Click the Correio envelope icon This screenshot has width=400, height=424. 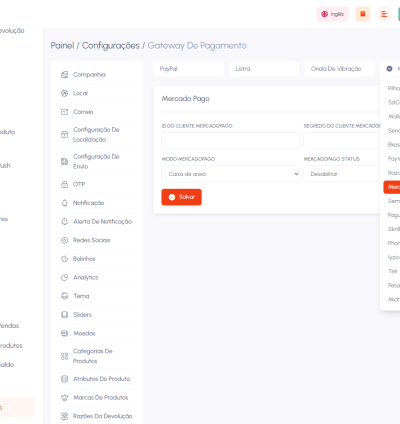point(65,112)
